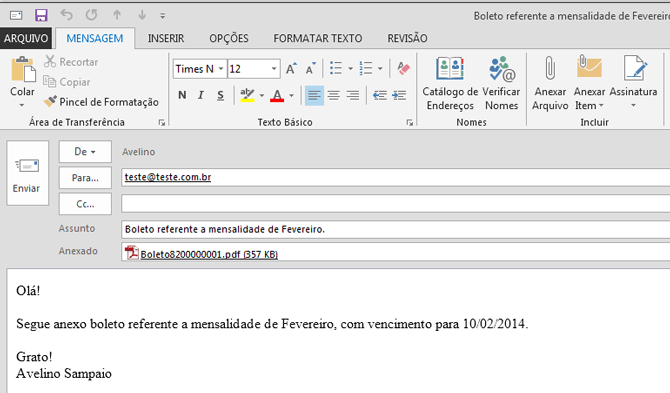Toggle italic (I) formatting
Screen dimensions: 670x393
tap(201, 95)
